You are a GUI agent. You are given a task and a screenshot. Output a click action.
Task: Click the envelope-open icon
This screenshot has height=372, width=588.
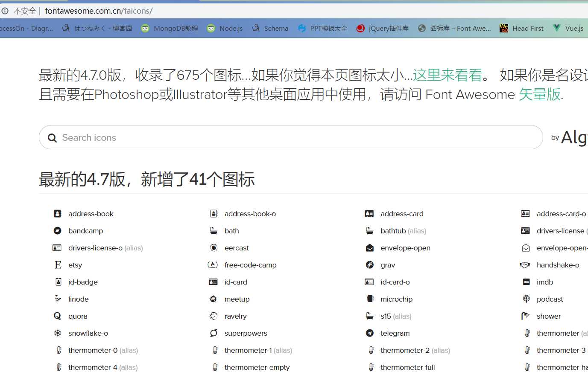point(370,248)
